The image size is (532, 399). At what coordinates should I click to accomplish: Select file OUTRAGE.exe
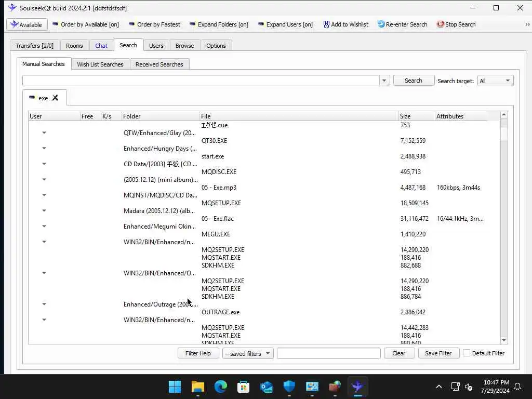[220, 312]
